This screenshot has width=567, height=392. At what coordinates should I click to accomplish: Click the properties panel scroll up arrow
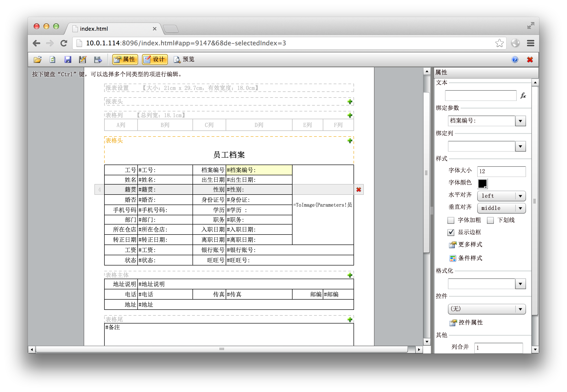(535, 83)
